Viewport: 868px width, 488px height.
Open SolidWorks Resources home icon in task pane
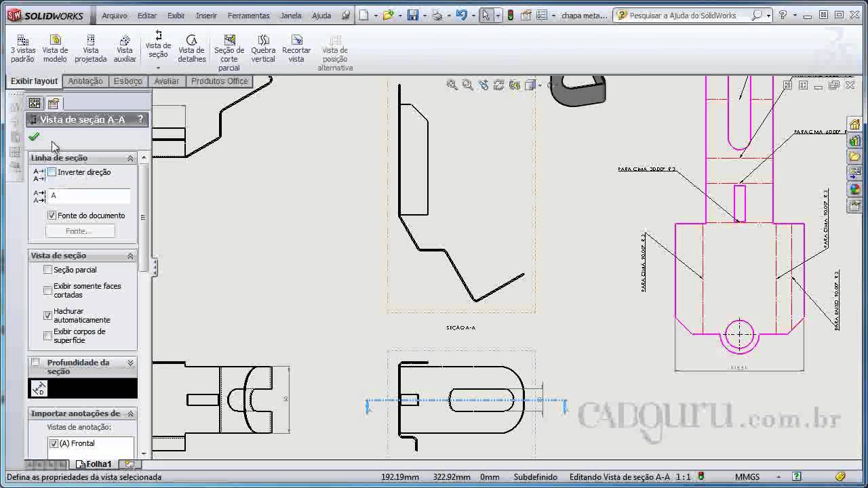tap(854, 124)
